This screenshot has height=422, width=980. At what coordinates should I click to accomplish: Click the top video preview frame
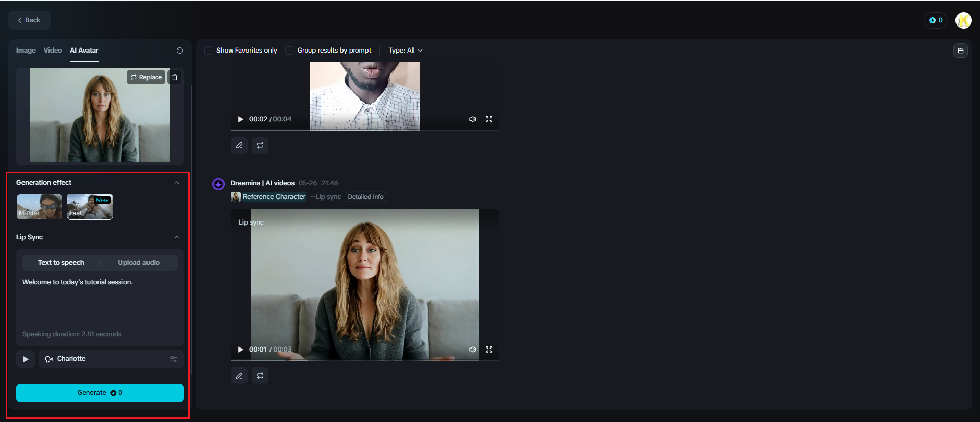(x=365, y=96)
